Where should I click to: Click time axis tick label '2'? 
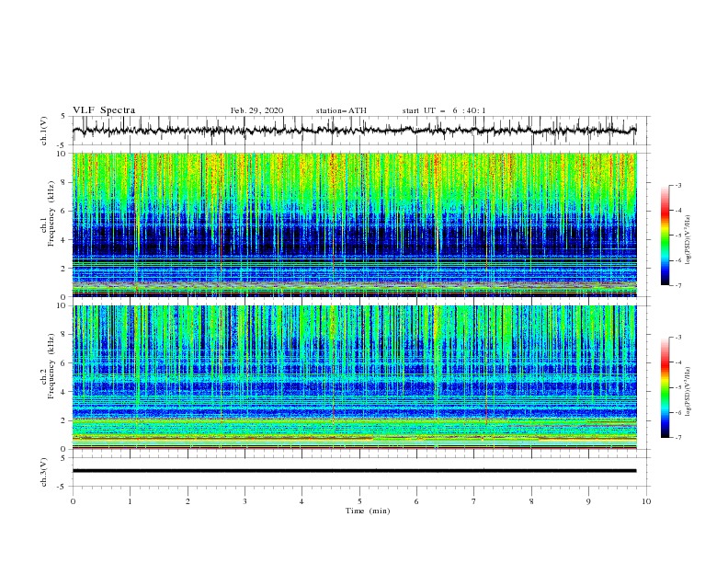(188, 501)
